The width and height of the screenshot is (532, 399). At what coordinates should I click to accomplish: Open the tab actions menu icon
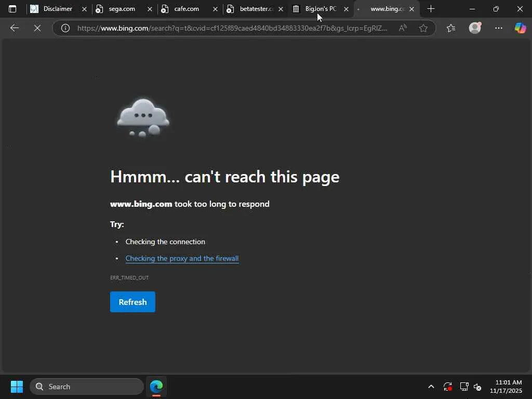(12, 9)
